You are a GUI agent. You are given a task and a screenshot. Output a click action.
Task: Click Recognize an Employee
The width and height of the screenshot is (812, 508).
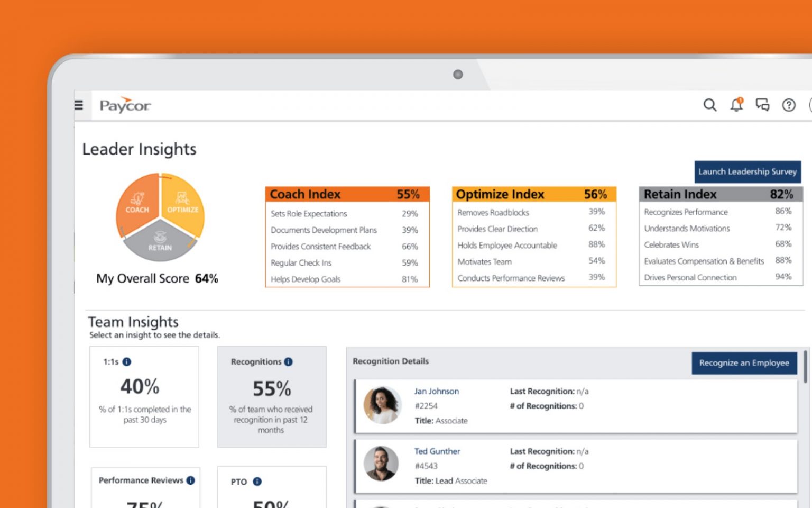tap(744, 363)
